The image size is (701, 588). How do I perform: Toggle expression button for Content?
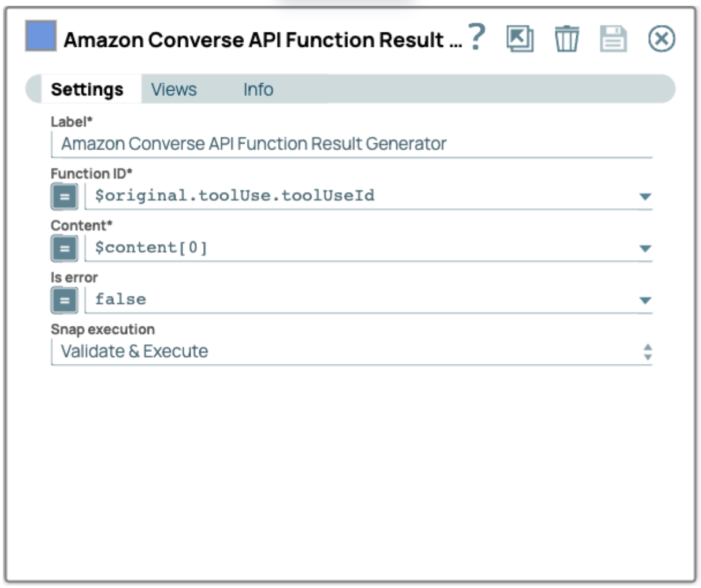[x=64, y=248]
